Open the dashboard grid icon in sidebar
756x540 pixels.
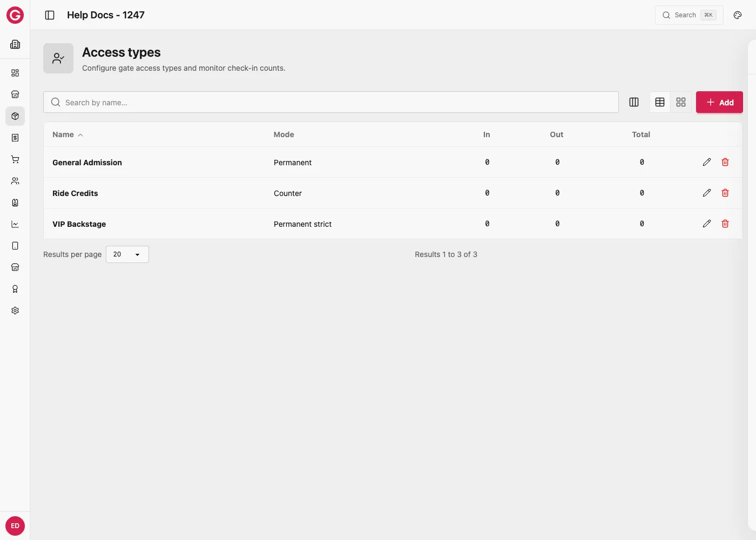pos(15,73)
